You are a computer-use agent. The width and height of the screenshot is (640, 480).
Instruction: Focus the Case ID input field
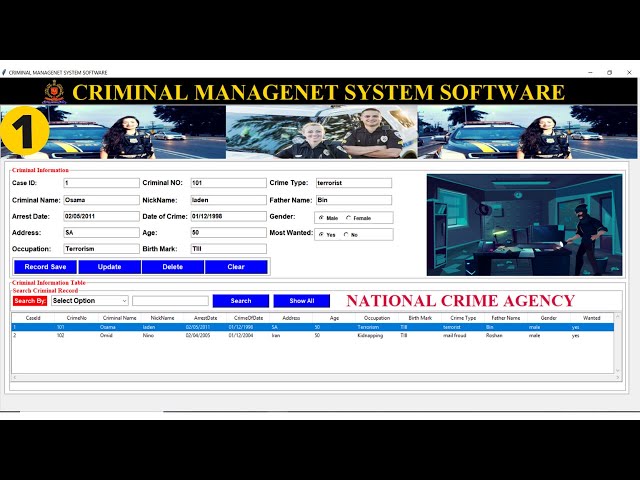click(101, 183)
